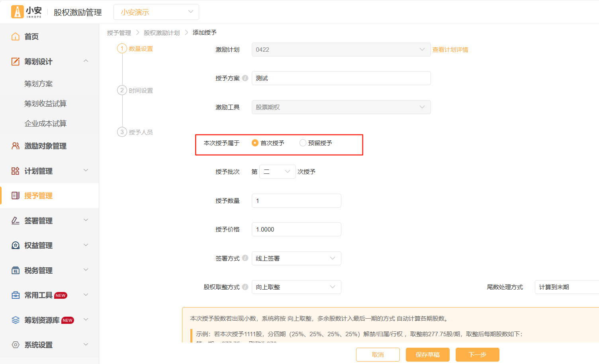Click the 授予管理 document icon

[x=16, y=196]
